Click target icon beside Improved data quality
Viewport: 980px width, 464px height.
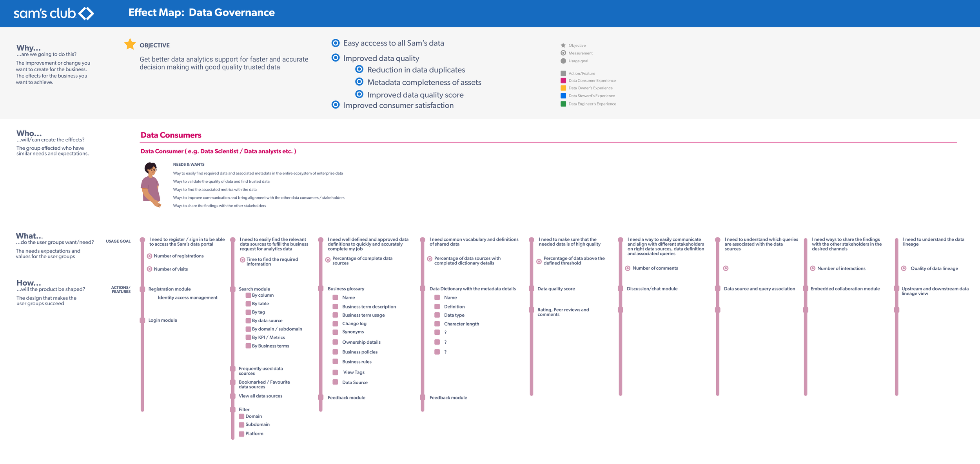336,58
